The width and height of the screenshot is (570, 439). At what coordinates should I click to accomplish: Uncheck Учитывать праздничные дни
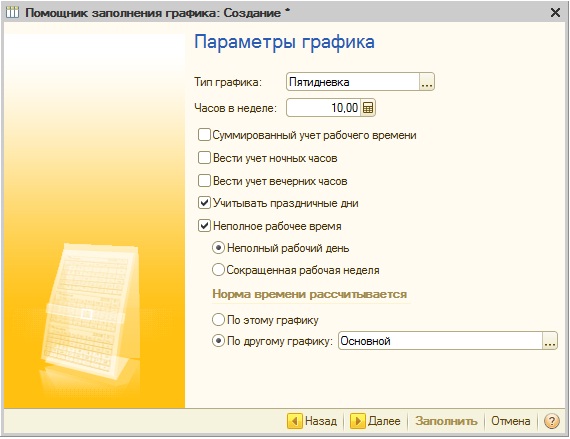(204, 203)
